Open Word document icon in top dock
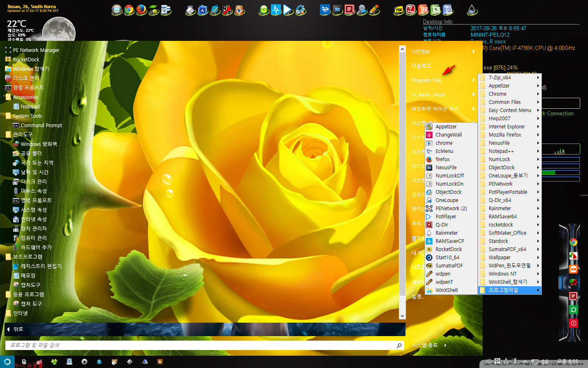The height and width of the screenshot is (368, 588). [448, 10]
